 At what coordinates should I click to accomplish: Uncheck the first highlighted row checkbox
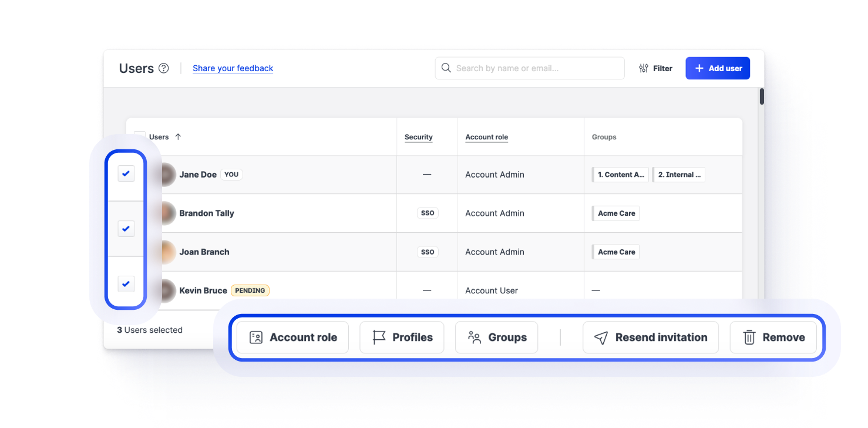126,173
